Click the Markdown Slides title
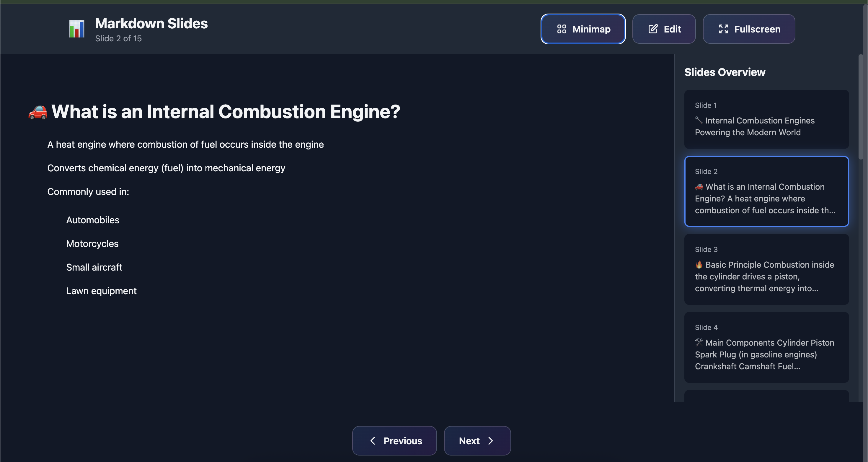Viewport: 868px width, 462px height. (x=151, y=24)
